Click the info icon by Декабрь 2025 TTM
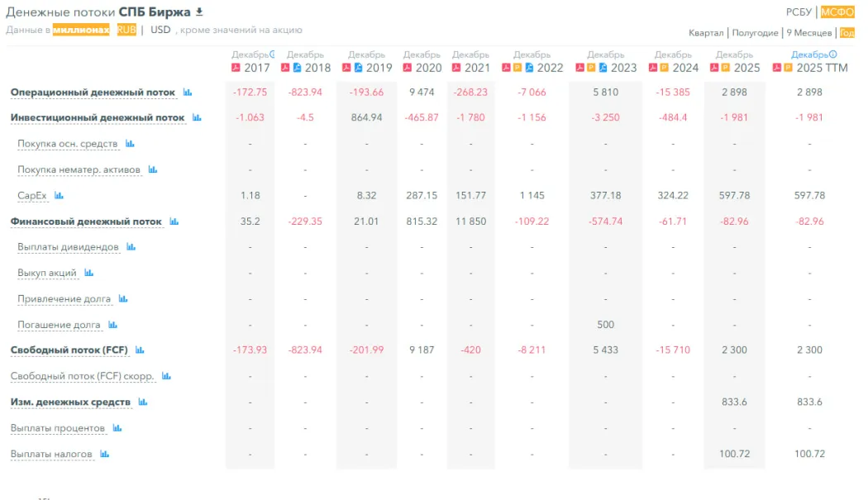Screen dimensions: 868x500 point(833,55)
